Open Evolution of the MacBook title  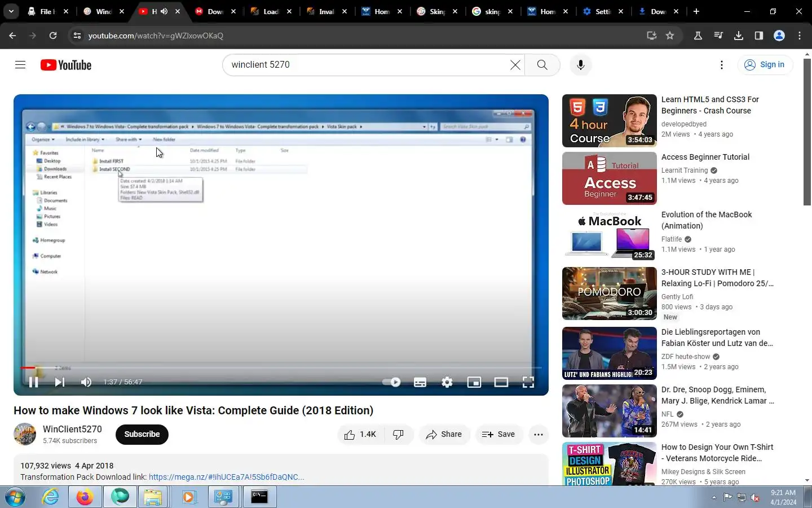pyautogui.click(x=707, y=220)
